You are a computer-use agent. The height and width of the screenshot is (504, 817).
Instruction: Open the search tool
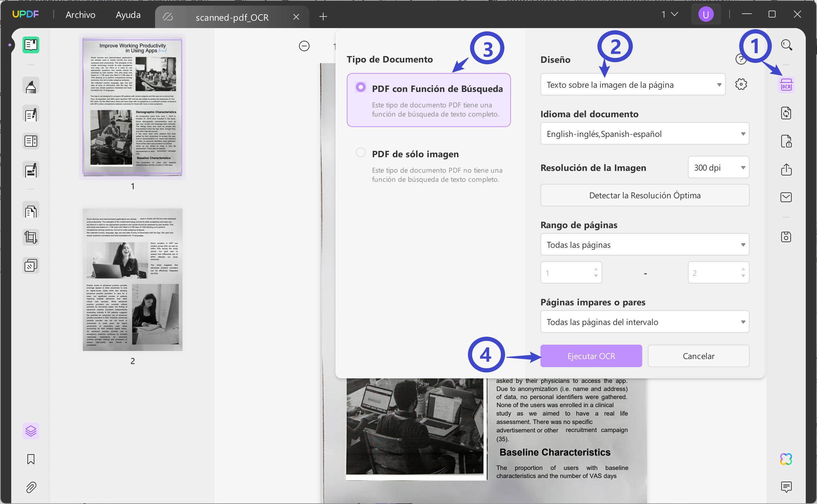pyautogui.click(x=786, y=45)
